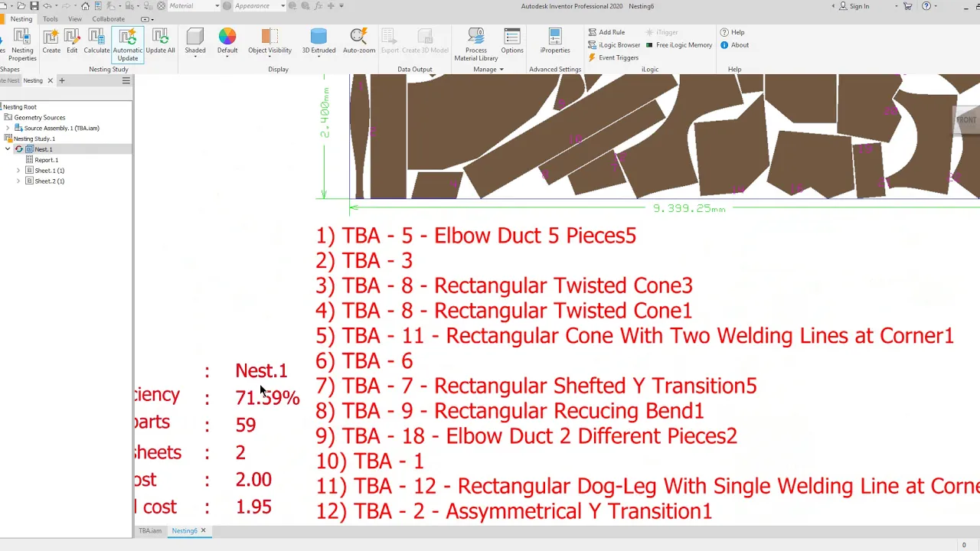Click report line '2) TBA - 3'
The image size is (980, 551).
point(364,261)
